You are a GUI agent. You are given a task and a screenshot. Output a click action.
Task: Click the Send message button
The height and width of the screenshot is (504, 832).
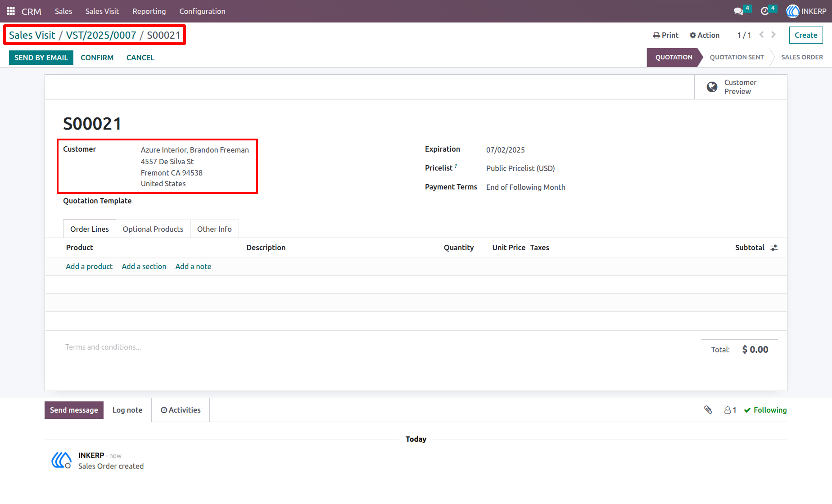click(x=74, y=410)
